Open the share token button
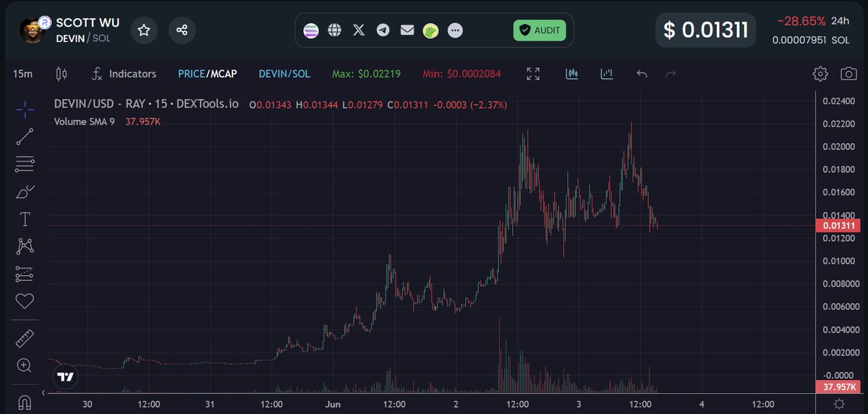The width and height of the screenshot is (868, 414). point(182,30)
